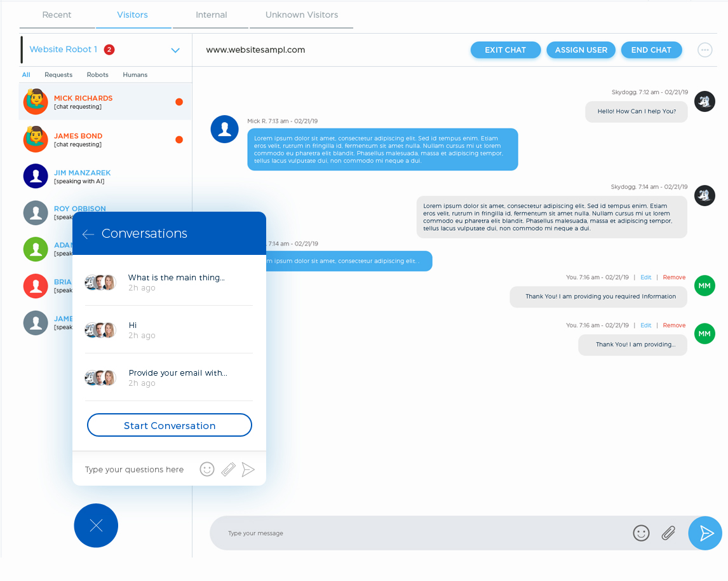Open the Internal tab
The image size is (728, 581).
pos(212,15)
